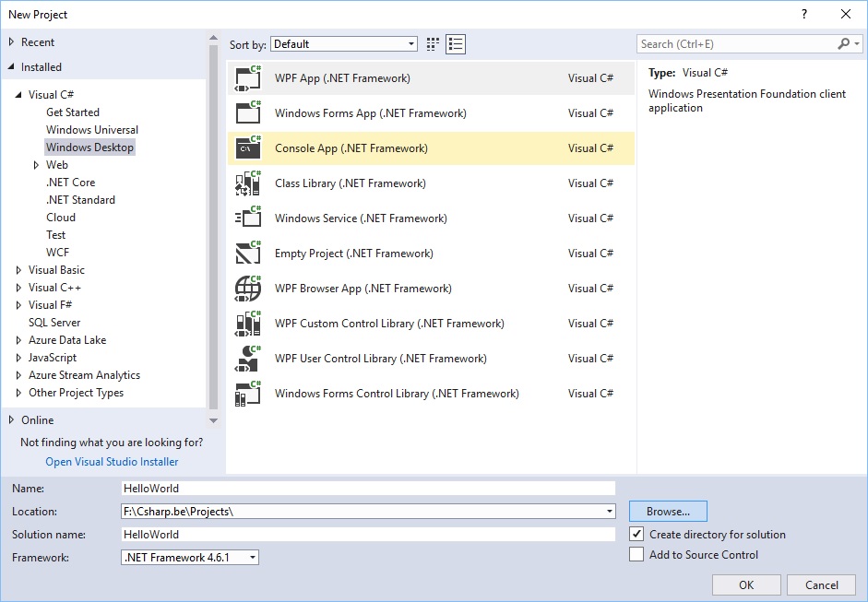This screenshot has width=868, height=602.
Task: Select WPF User Control Library text
Action: click(x=381, y=359)
